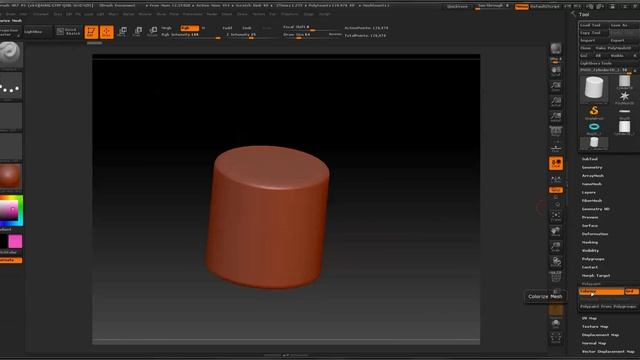Screen dimensions: 640x360
Task: Select the large cylinder tool thumbnail
Action: 594,88
